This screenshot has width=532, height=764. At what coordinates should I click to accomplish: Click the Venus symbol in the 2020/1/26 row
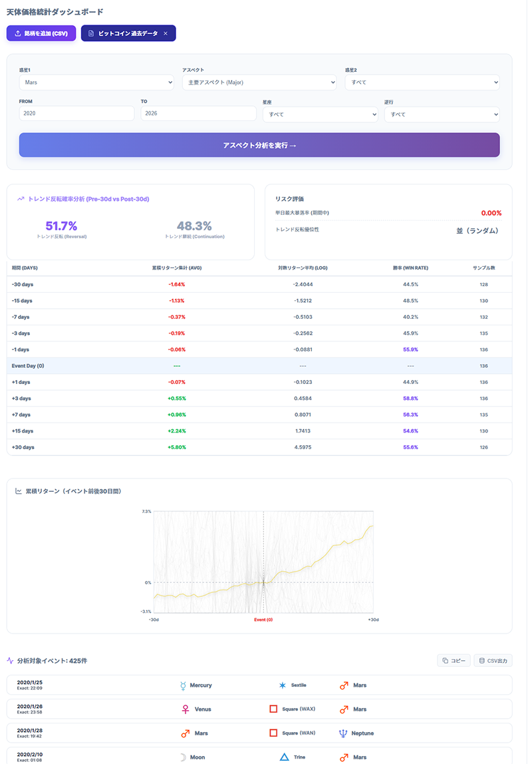(x=186, y=709)
